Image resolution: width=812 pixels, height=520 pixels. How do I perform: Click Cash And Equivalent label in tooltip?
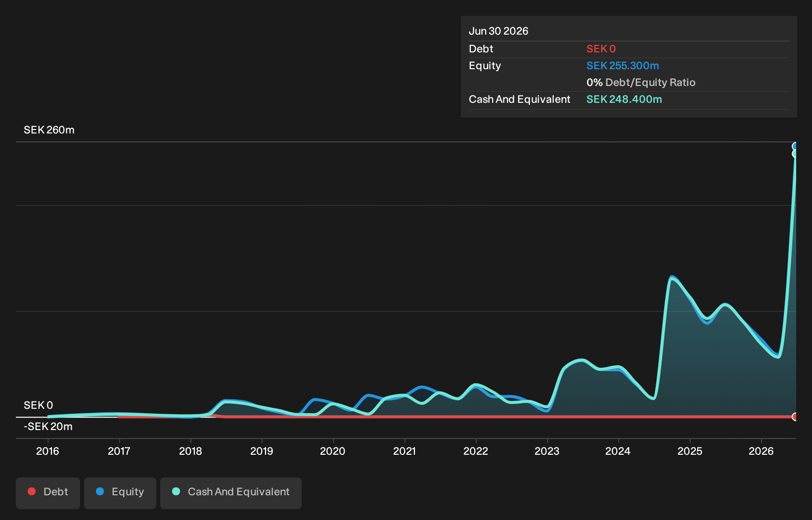(519, 99)
